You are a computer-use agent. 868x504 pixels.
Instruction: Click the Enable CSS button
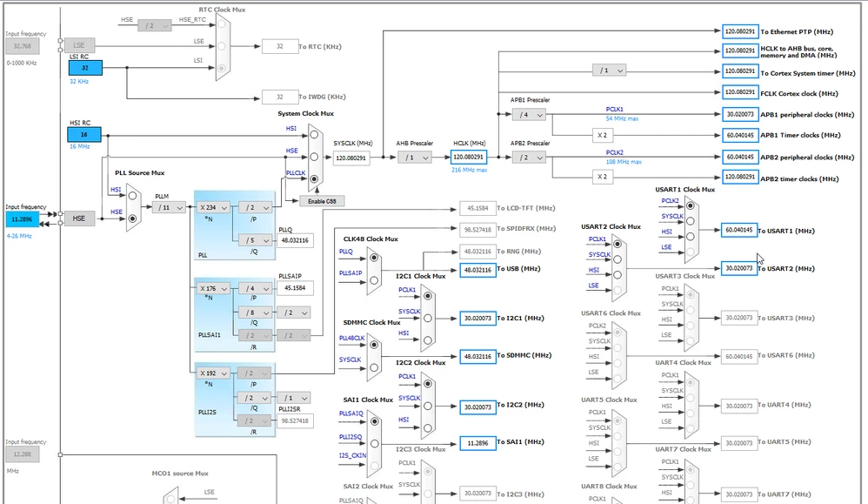[x=322, y=201]
